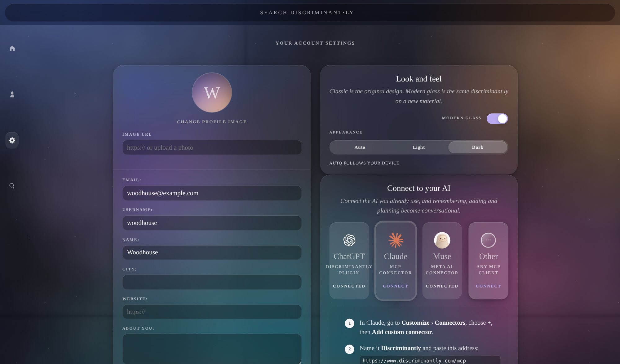The image size is (620, 364).
Task: Toggle the Modern Glass switch
Action: [x=497, y=119]
